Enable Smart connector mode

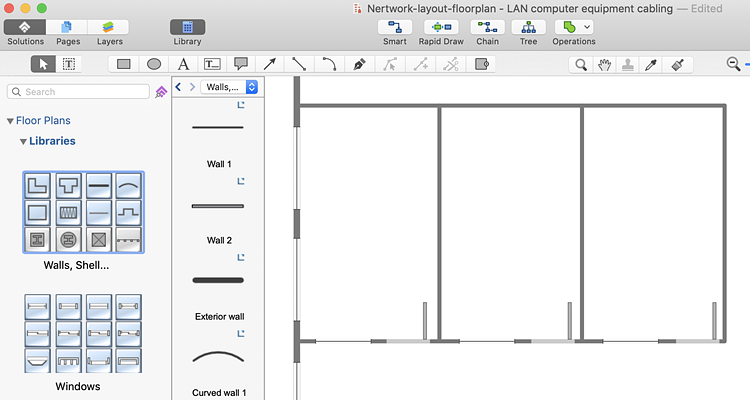(x=394, y=27)
